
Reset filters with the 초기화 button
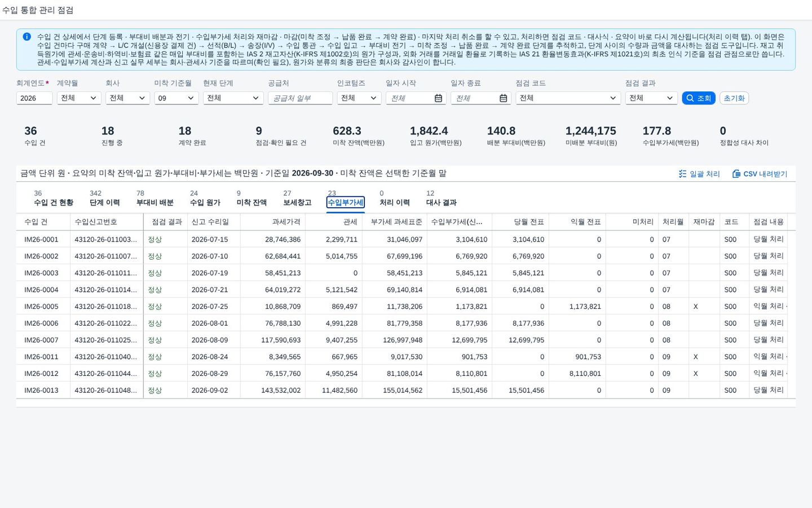(734, 98)
